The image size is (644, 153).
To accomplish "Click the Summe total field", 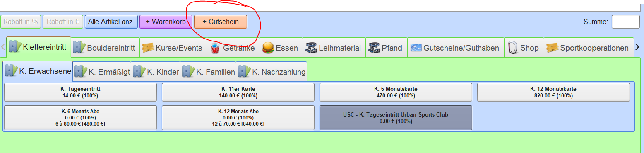I will [x=626, y=22].
